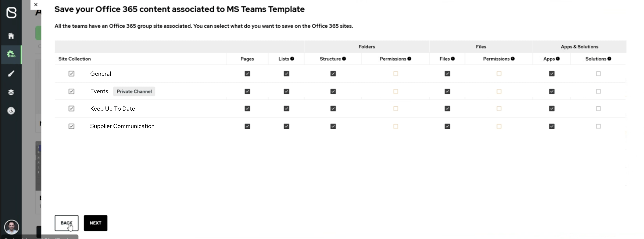Uncheck Files for General
This screenshot has width=644, height=239.
pyautogui.click(x=448, y=74)
